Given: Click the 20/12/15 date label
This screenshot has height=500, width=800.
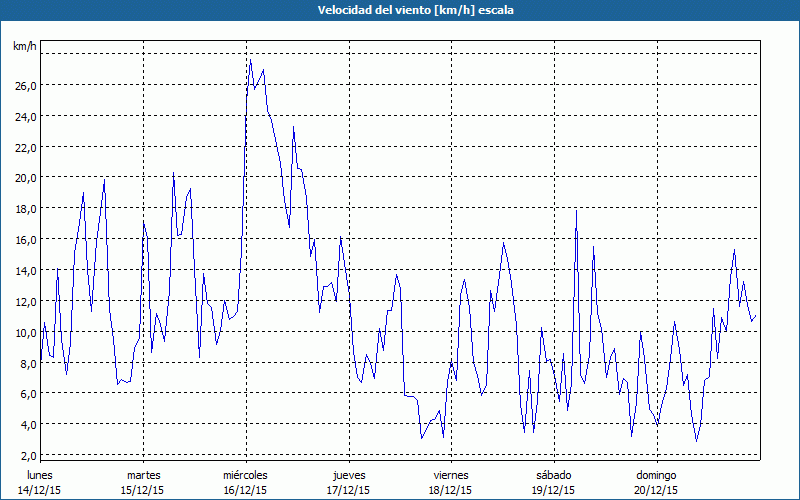Looking at the screenshot, I should [x=656, y=490].
